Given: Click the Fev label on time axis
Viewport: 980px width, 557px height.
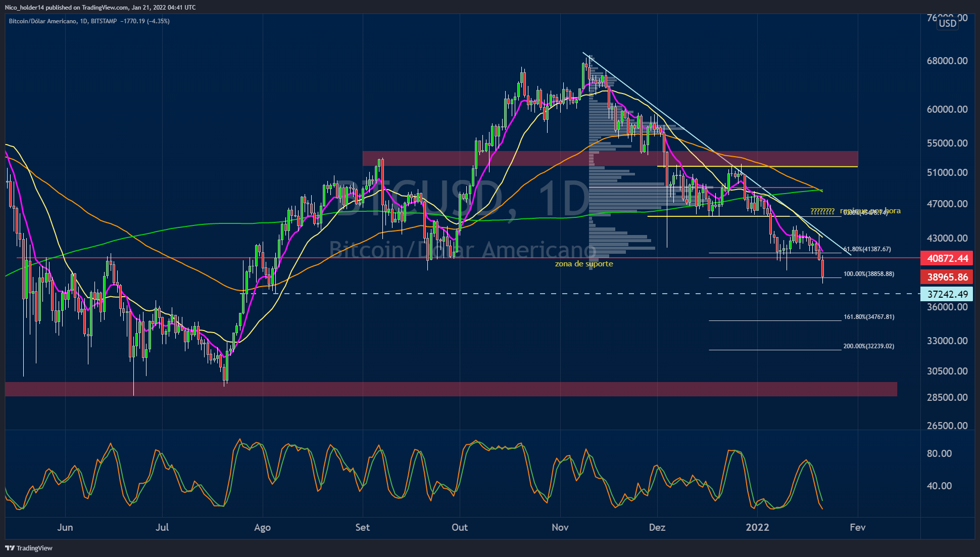Looking at the screenshot, I should [x=857, y=527].
